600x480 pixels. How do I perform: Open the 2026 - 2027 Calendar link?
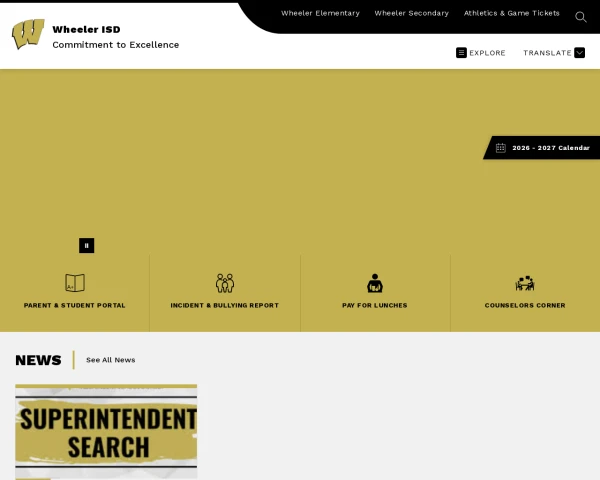pyautogui.click(x=551, y=148)
